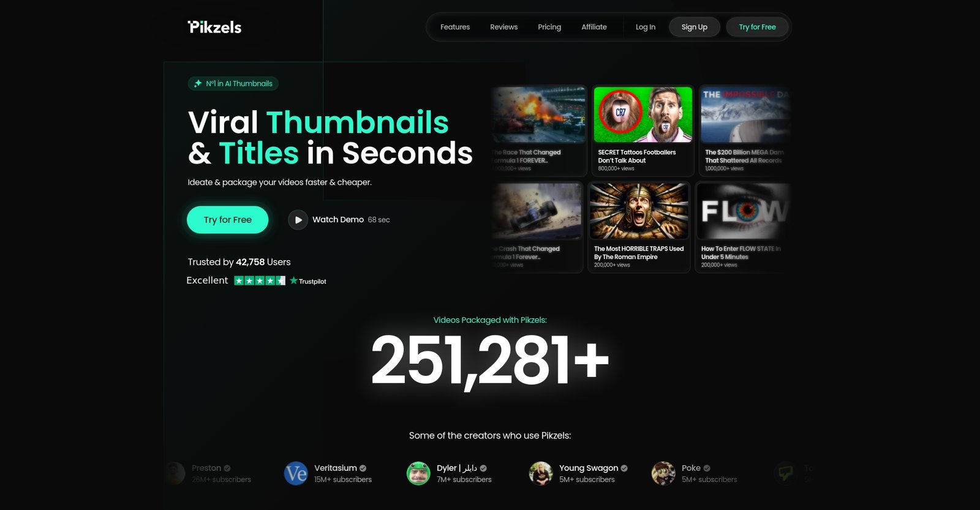Viewport: 980px width, 510px height.
Task: Click the Trustpilot five-star rating
Action: click(x=260, y=280)
